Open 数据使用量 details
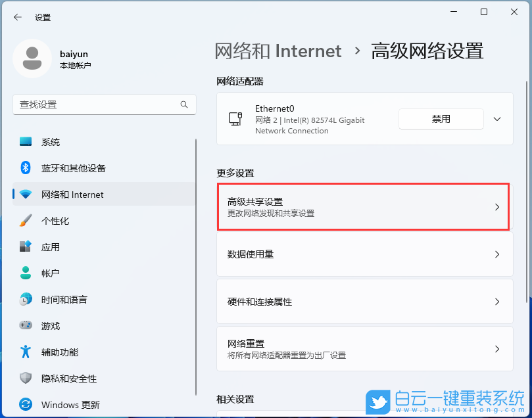Screen dimensions: 532x418 click(364, 255)
